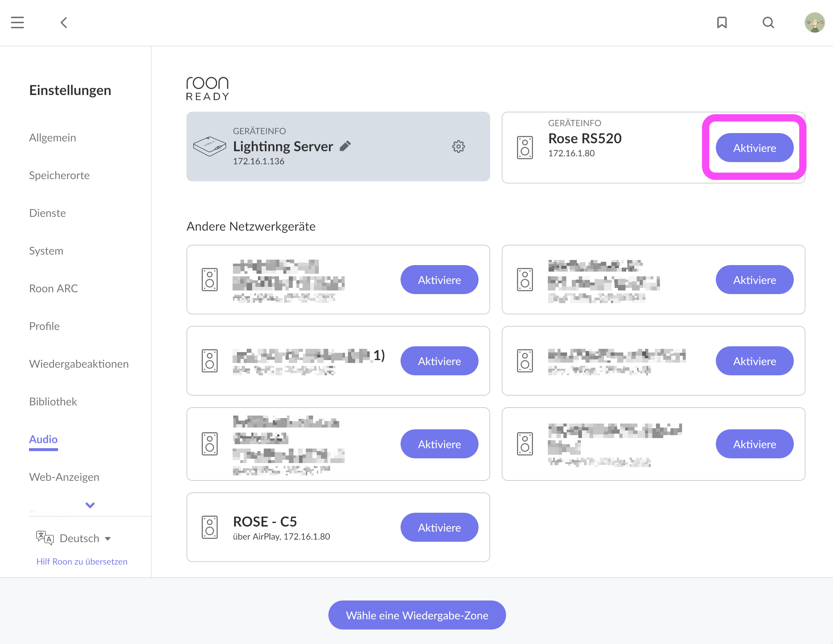This screenshot has width=833, height=644.
Task: Open search with the magnifier icon
Action: coord(768,22)
